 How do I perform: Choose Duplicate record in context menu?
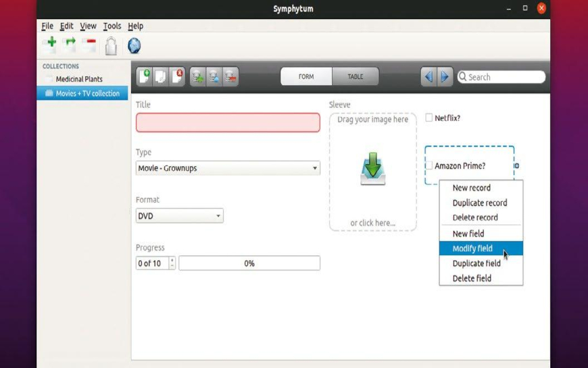pyautogui.click(x=481, y=203)
